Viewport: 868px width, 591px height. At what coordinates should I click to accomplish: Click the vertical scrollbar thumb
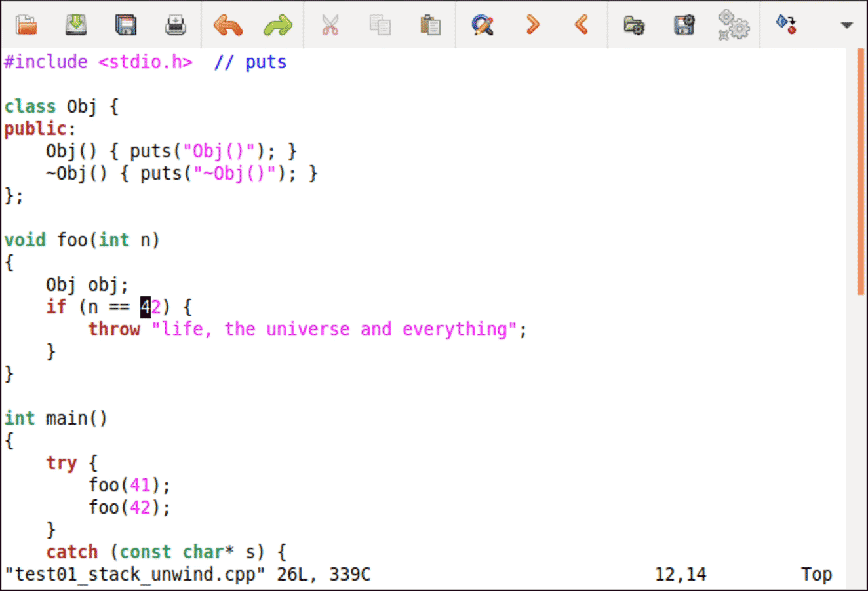(860, 172)
